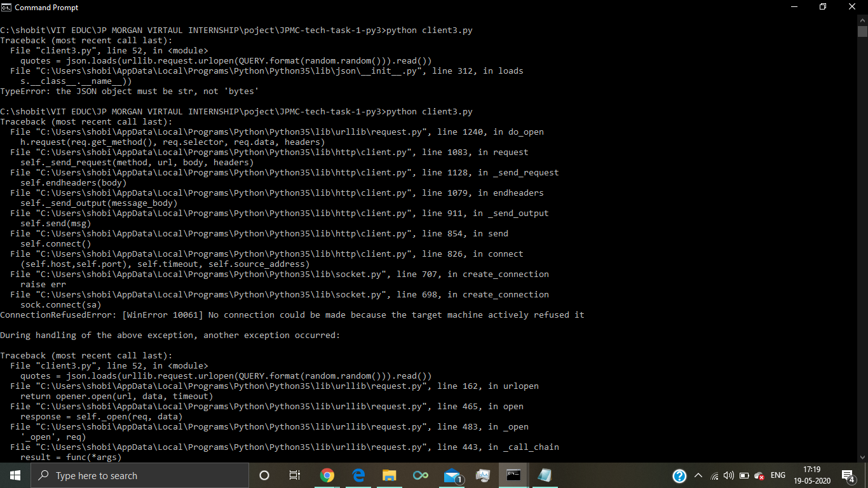Click the 'self.endheaders(body)' line

(x=74, y=183)
